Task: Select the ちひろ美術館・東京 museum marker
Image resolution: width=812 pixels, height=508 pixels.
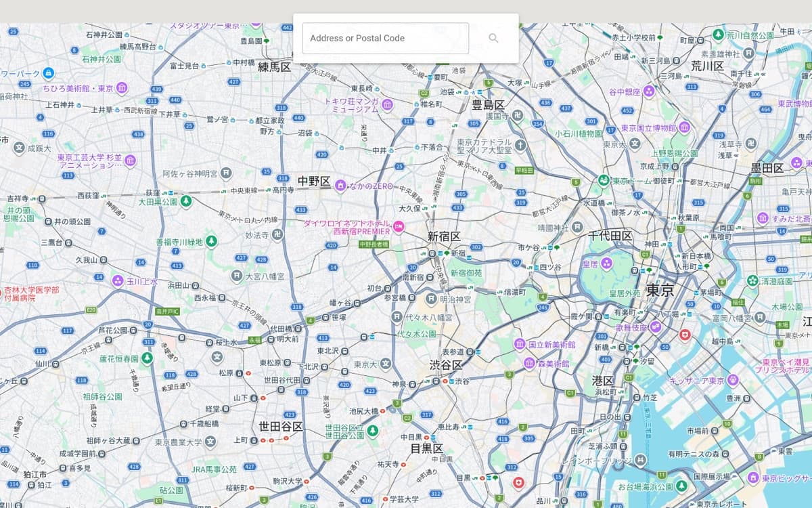Action: click(122, 88)
